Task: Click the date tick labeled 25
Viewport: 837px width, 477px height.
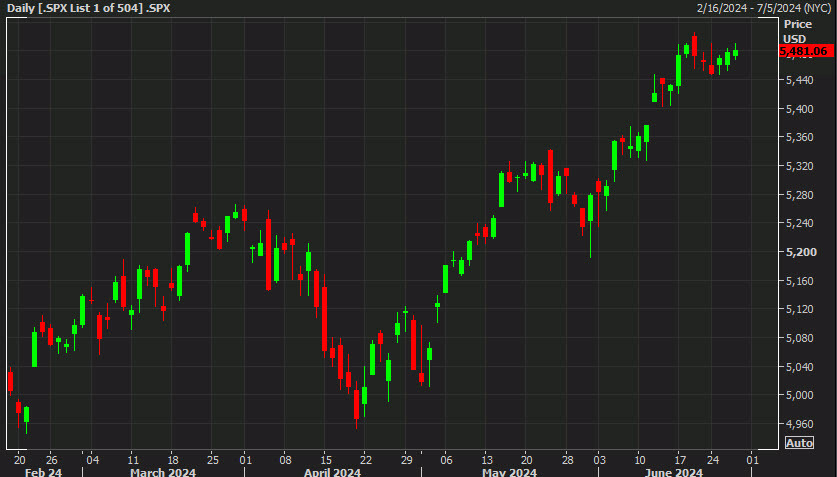Action: [x=212, y=459]
